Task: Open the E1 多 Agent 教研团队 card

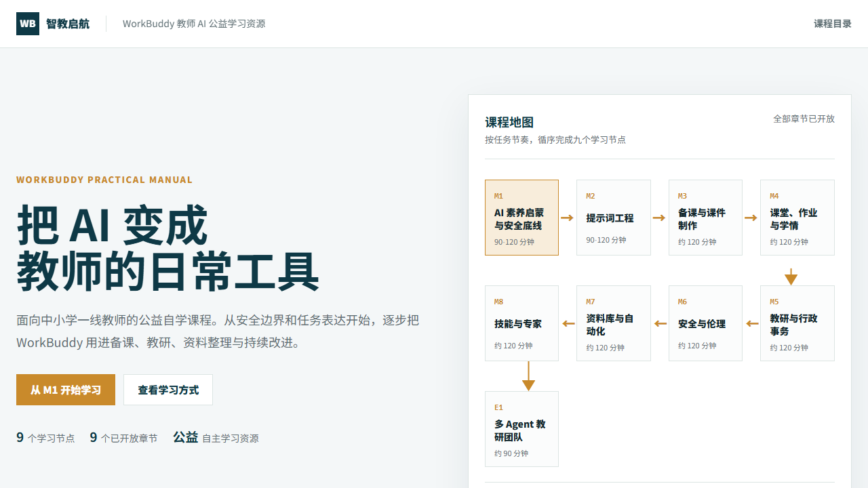Action: [x=521, y=429]
